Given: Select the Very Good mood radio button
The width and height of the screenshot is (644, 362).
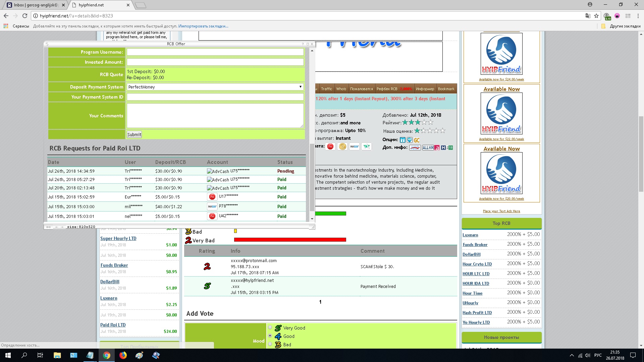Looking at the screenshot, I should pos(270,327).
